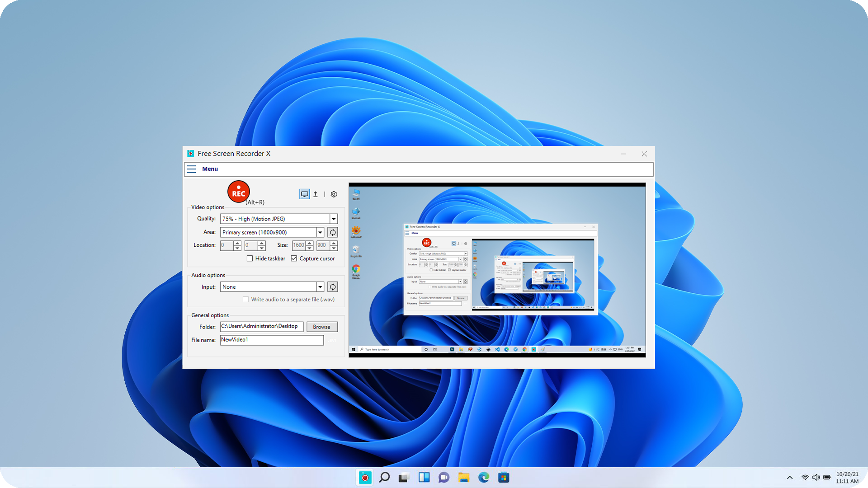The image size is (868, 488).
Task: Open the hamburger menu icon
Action: pos(192,169)
